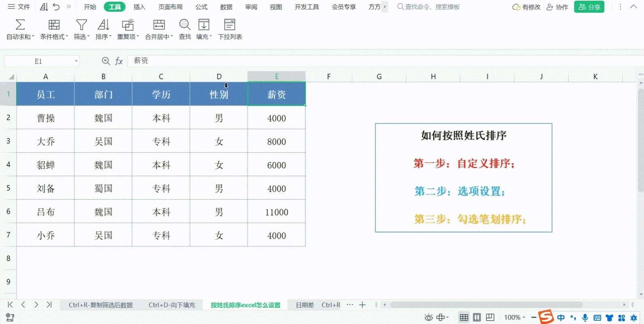
Task: Add a new sheet with the plus icon
Action: (x=362, y=305)
